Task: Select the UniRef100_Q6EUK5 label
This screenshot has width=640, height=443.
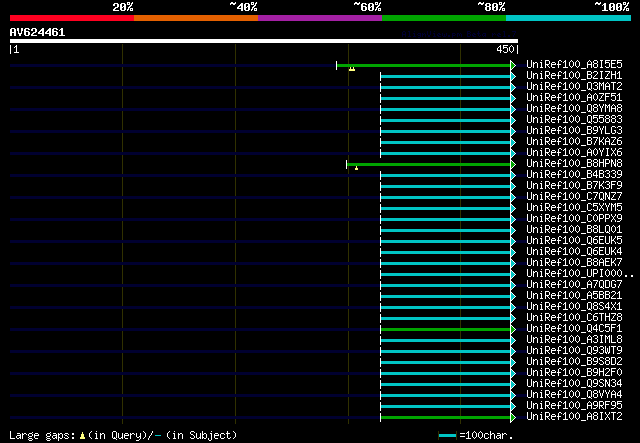Action: click(574, 240)
